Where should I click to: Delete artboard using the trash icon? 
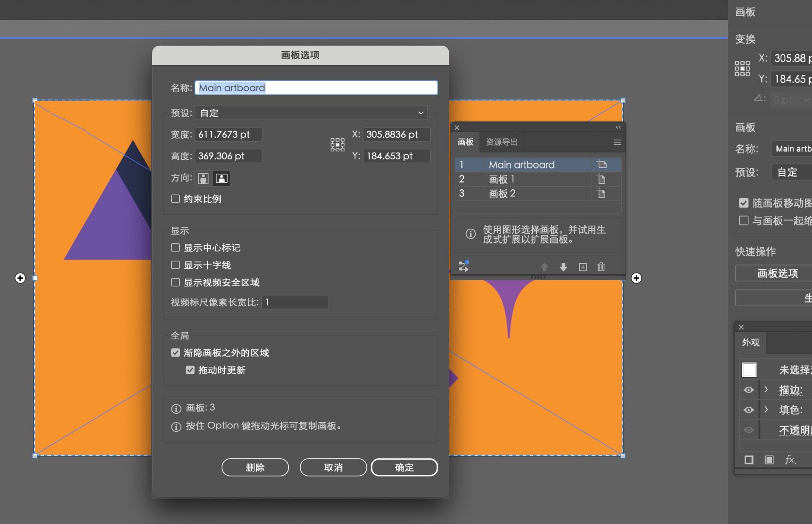pos(601,267)
